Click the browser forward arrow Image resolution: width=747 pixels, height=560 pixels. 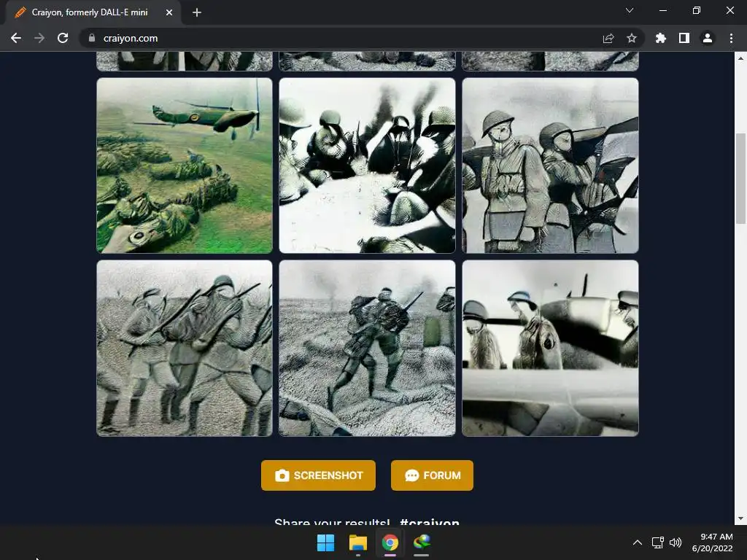[x=39, y=38]
